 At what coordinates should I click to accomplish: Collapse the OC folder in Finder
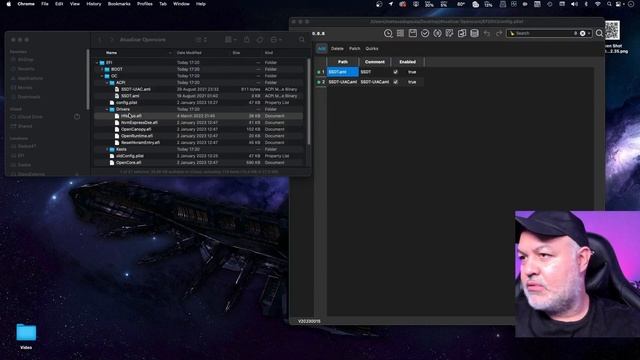[102, 76]
